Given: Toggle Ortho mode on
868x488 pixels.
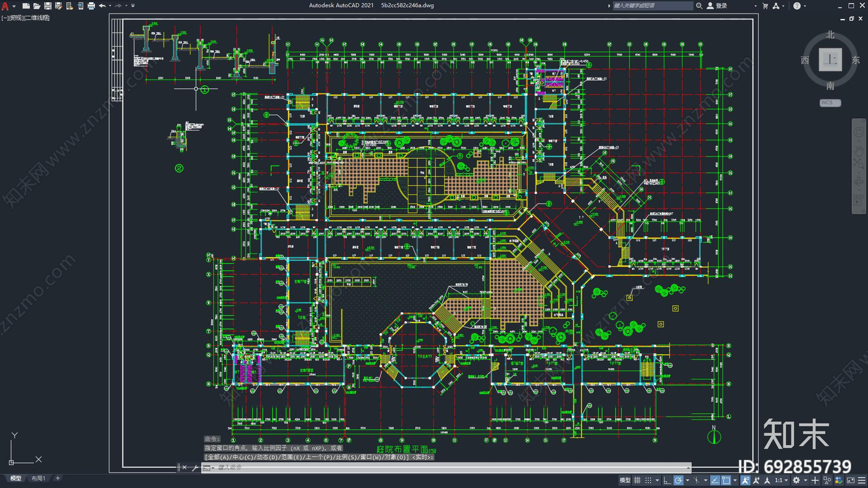Looking at the screenshot, I should tap(667, 479).
